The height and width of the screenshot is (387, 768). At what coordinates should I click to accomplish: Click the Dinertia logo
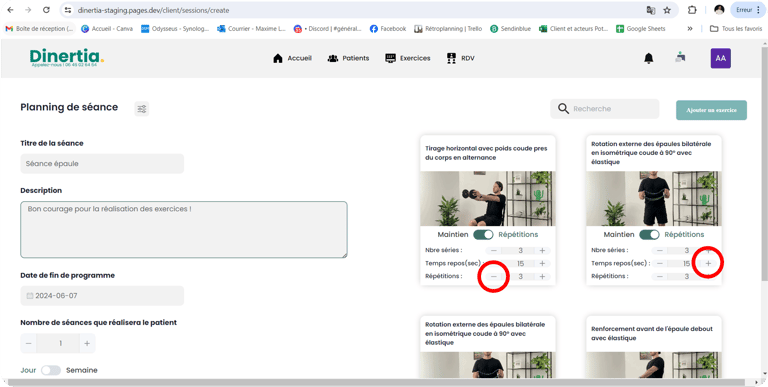coord(67,58)
